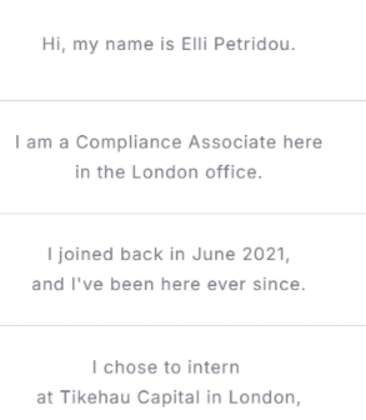366x420 pixels.
Task: Select the 'I joined back in June 2021,' line
Action: coord(169,255)
